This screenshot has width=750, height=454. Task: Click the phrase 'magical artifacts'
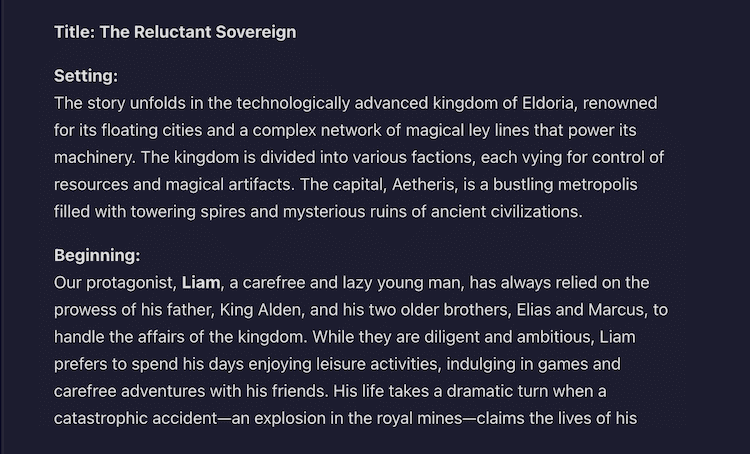pos(229,185)
